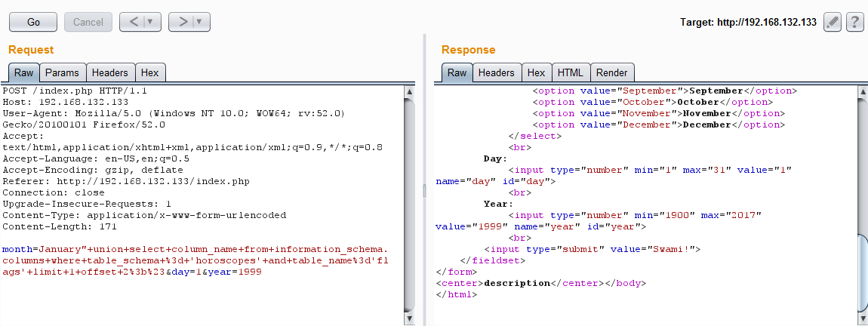This screenshot has height=326, width=868.
Task: Click the month=January payload parameter
Action: [x=195, y=260]
